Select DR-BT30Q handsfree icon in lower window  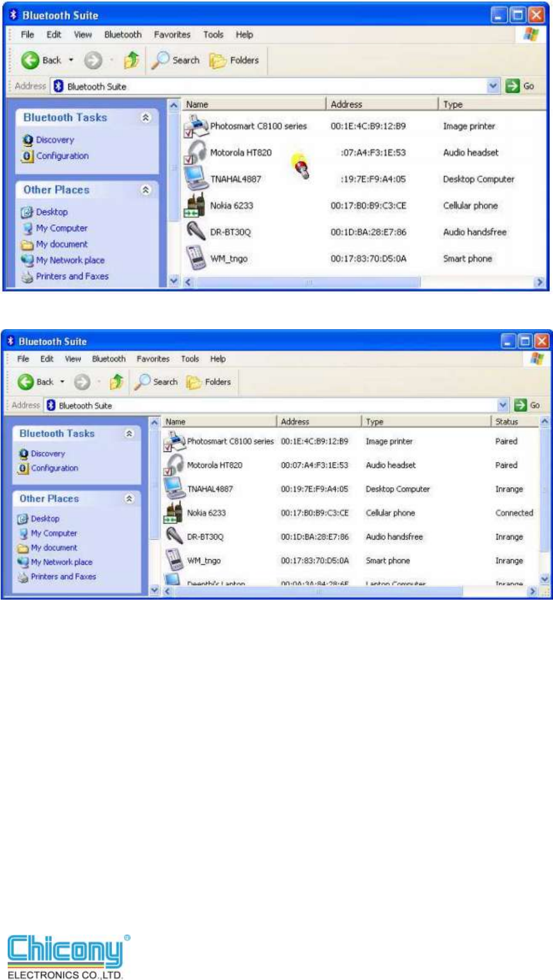pos(175,537)
